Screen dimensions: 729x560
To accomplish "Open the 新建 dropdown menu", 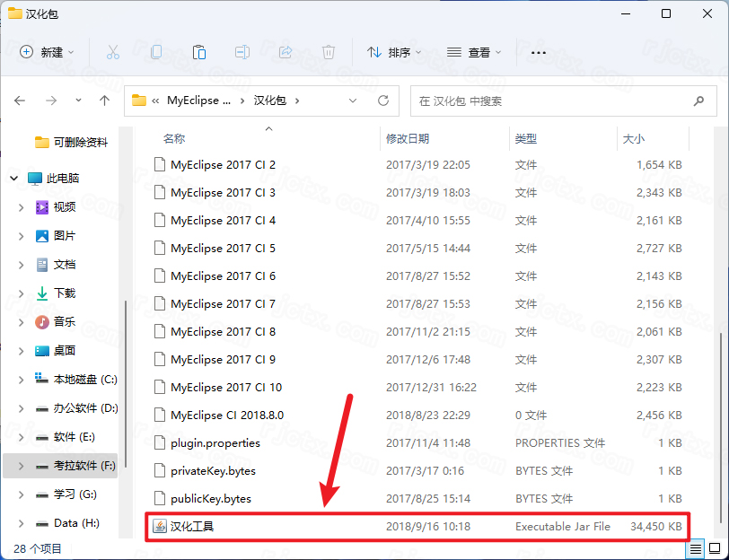I will pyautogui.click(x=48, y=52).
